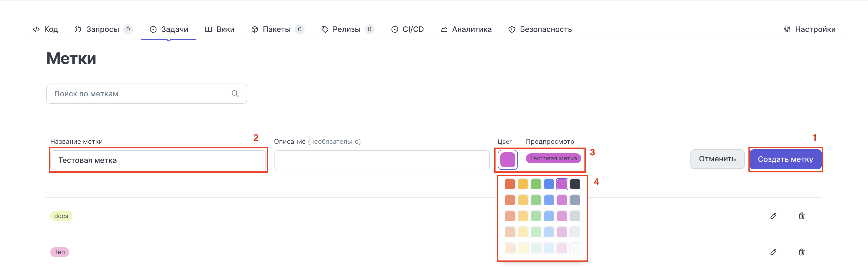Pick the bottom-row lightest pink swatch

click(x=562, y=248)
